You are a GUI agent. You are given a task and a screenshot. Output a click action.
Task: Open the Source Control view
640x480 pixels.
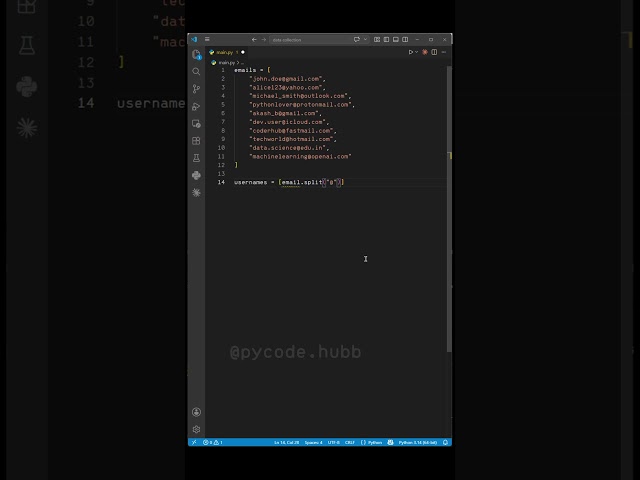click(x=196, y=89)
